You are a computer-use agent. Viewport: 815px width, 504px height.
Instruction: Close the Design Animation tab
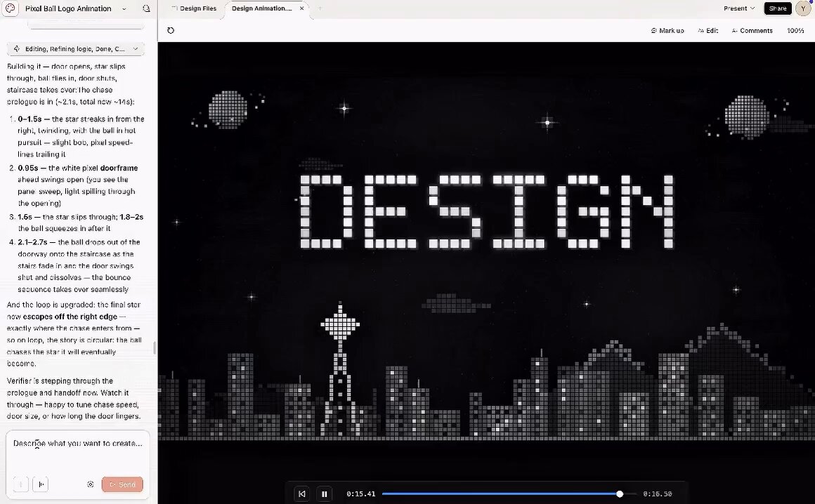point(301,8)
